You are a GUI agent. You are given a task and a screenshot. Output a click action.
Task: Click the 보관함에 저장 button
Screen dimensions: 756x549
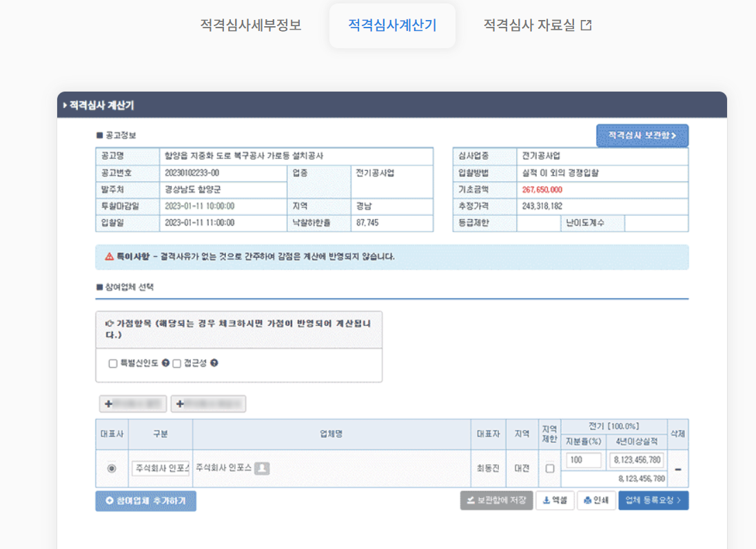pyautogui.click(x=497, y=500)
